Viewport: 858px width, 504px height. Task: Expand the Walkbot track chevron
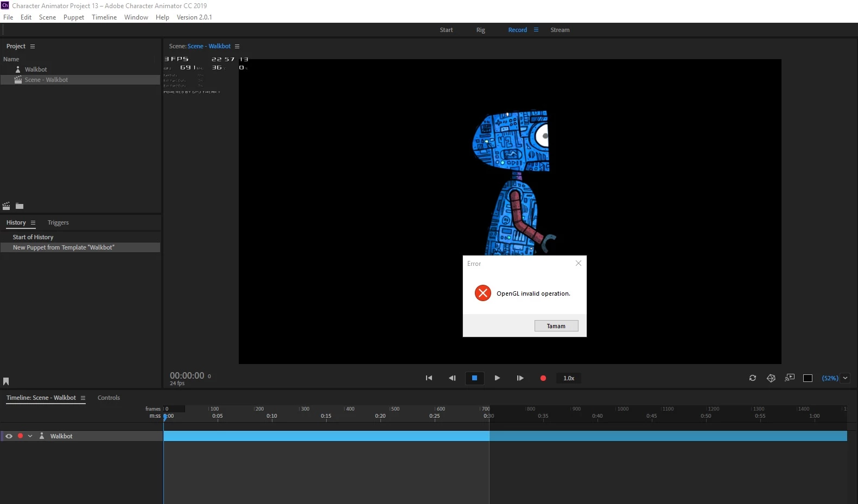(x=30, y=436)
